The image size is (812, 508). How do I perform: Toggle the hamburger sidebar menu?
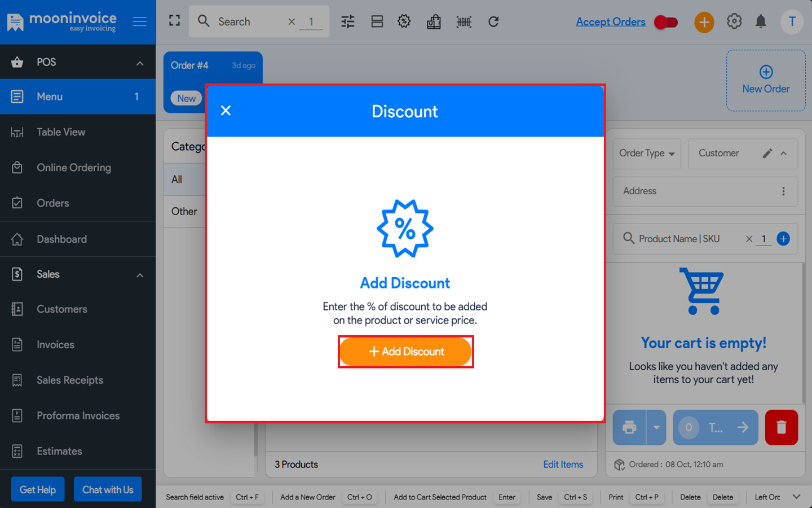(x=140, y=22)
